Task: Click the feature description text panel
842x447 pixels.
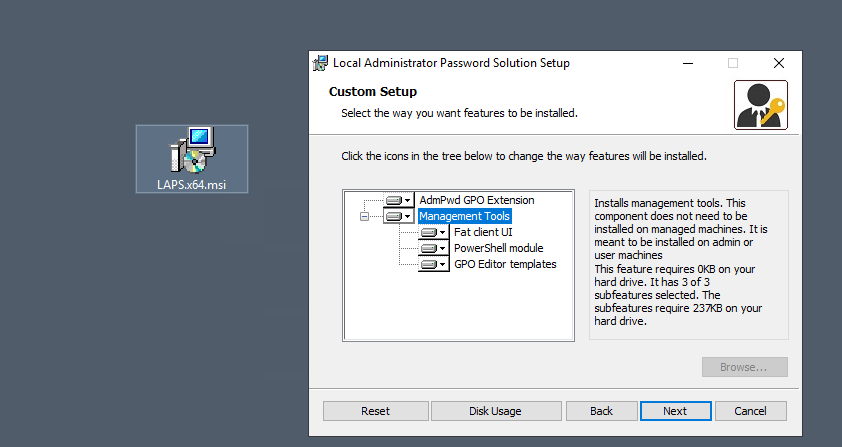Action: tap(689, 265)
